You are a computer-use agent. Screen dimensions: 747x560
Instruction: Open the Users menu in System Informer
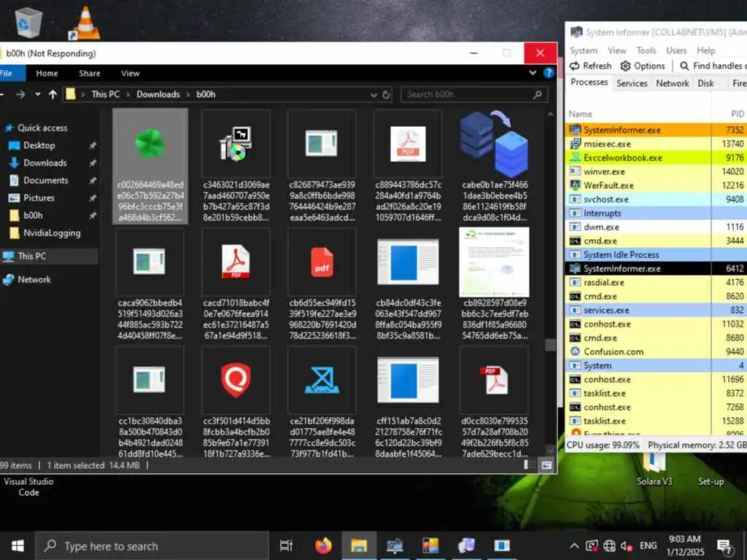click(676, 50)
